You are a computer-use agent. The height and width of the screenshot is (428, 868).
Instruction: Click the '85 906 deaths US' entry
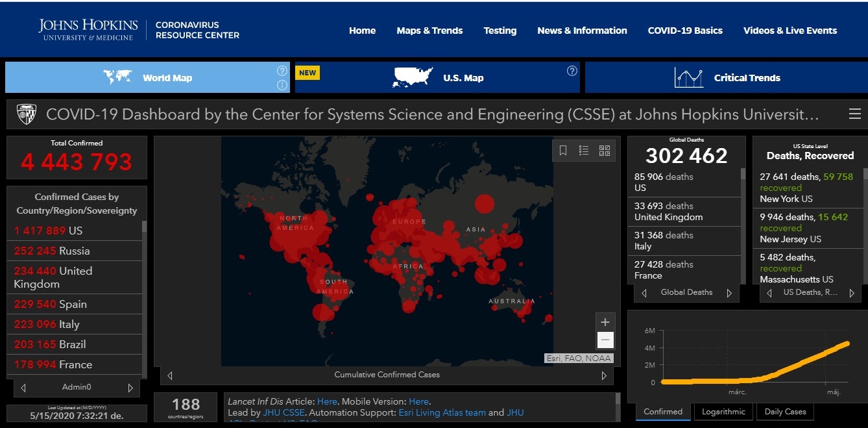[x=684, y=183]
